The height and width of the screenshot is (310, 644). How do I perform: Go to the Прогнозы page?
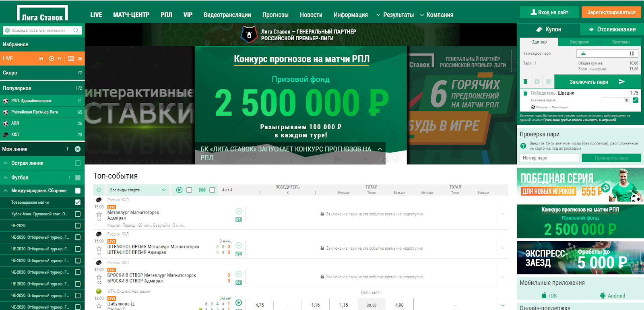[275, 15]
